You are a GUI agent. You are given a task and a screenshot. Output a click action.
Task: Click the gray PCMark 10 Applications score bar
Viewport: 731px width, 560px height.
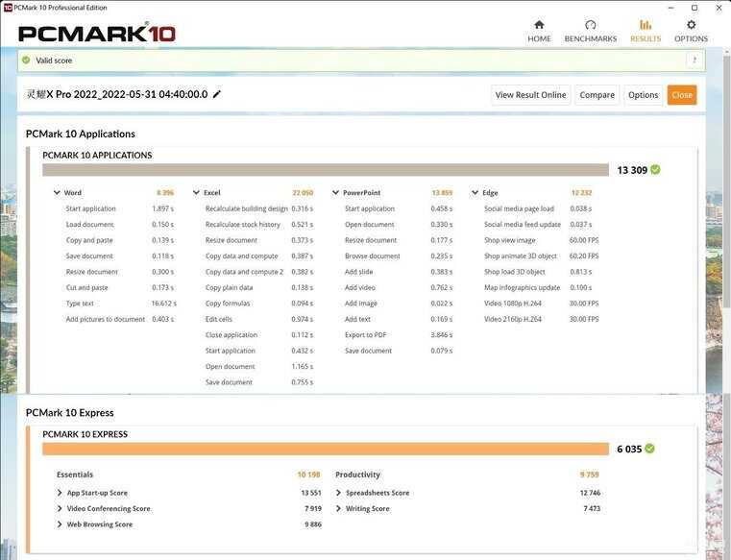coord(326,170)
